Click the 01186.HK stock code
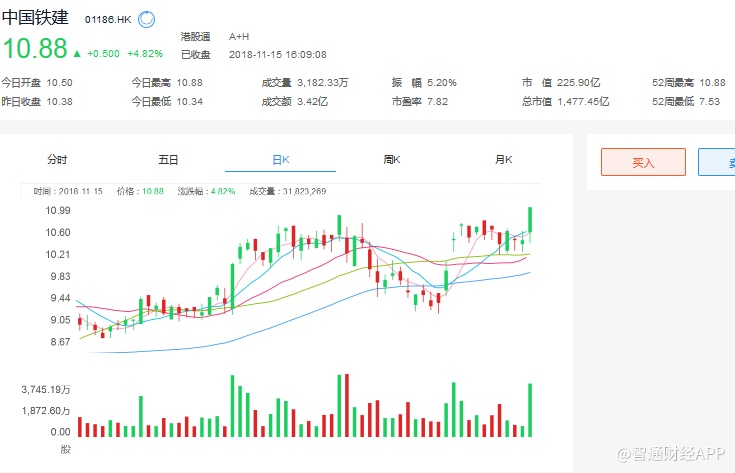 pyautogui.click(x=108, y=20)
